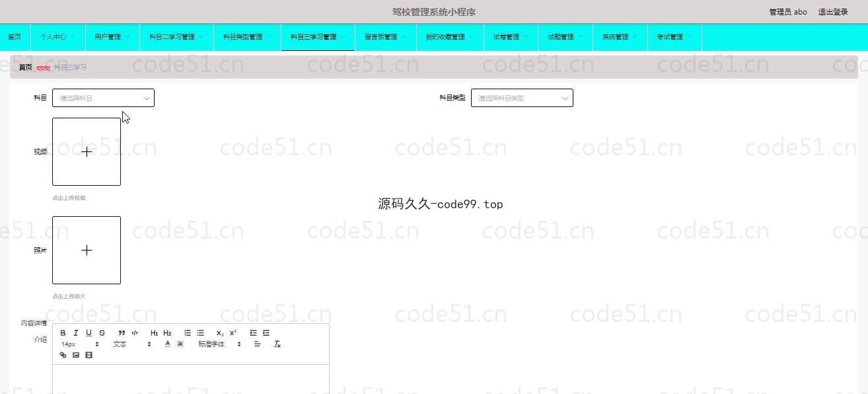Insert a hyperlink in the editor
This screenshot has width=868, height=394.
point(63,355)
